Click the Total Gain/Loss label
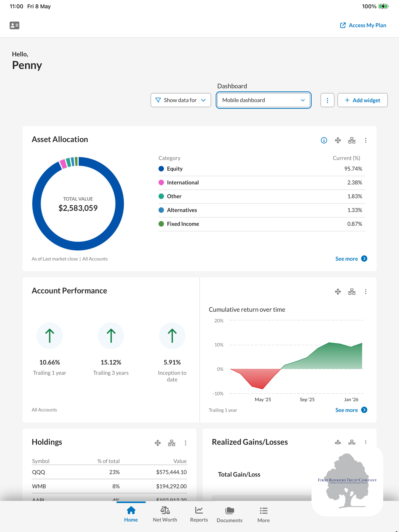Viewport: 399px width, 532px height. (x=239, y=474)
